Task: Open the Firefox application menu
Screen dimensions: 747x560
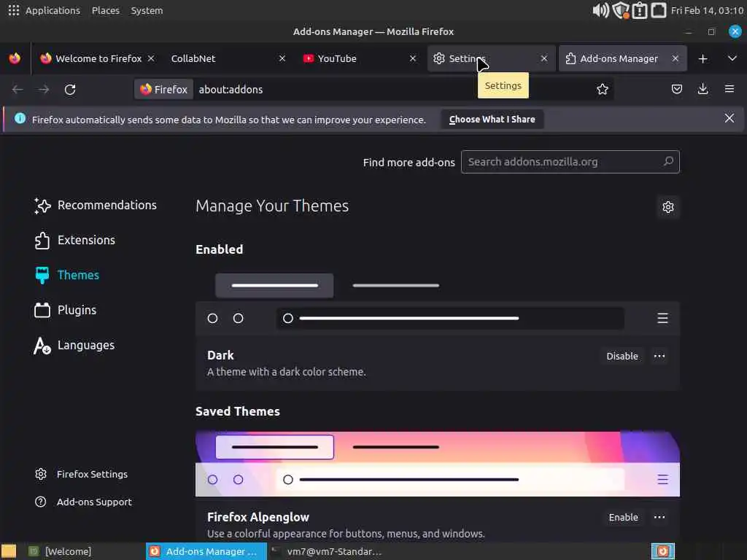Action: 729,89
